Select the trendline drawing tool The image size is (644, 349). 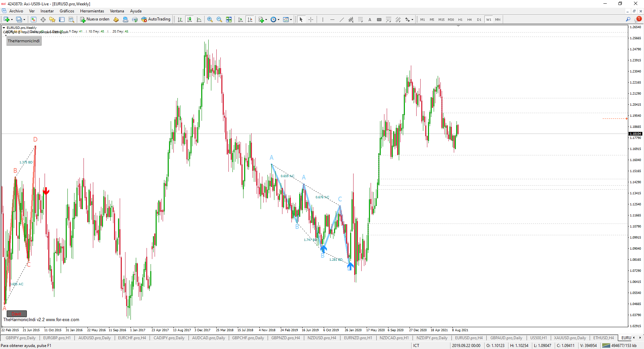pos(341,19)
